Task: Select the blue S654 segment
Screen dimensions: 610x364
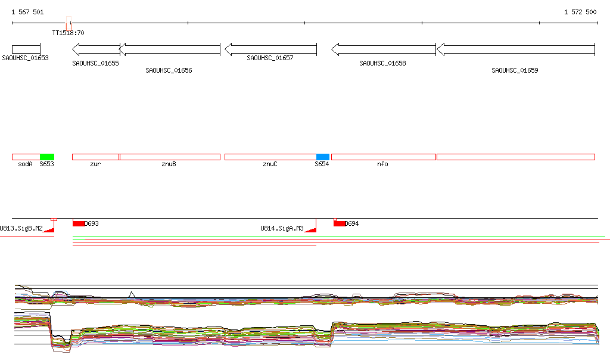Action: (322, 157)
